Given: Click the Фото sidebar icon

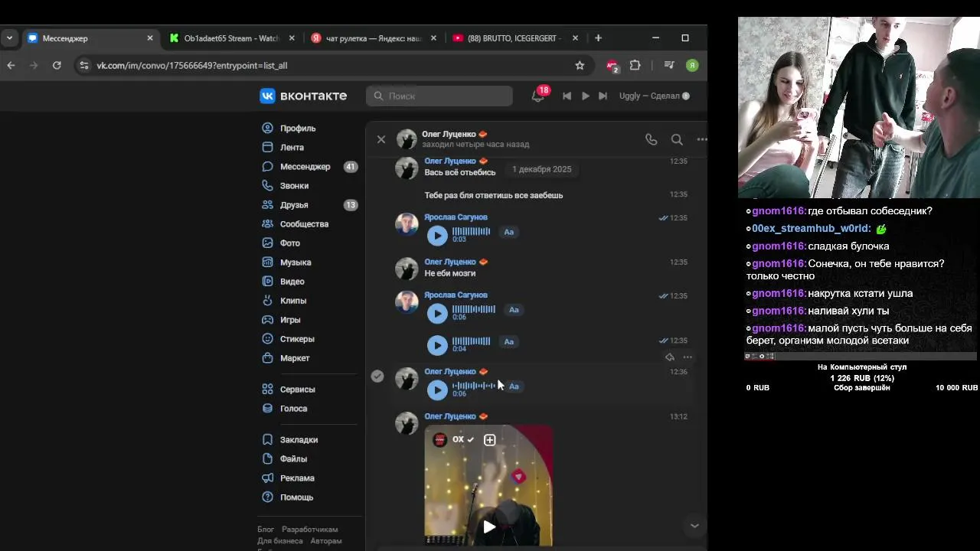Looking at the screenshot, I should (267, 243).
